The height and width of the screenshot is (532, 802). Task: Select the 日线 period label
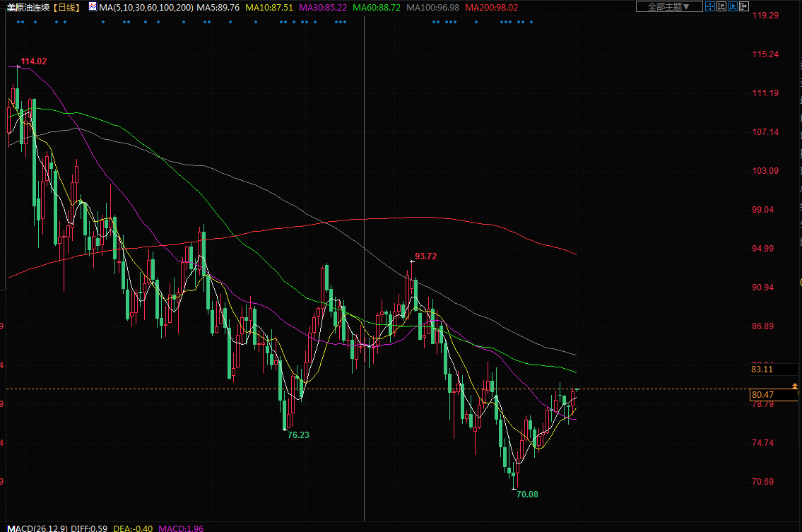(x=68, y=6)
